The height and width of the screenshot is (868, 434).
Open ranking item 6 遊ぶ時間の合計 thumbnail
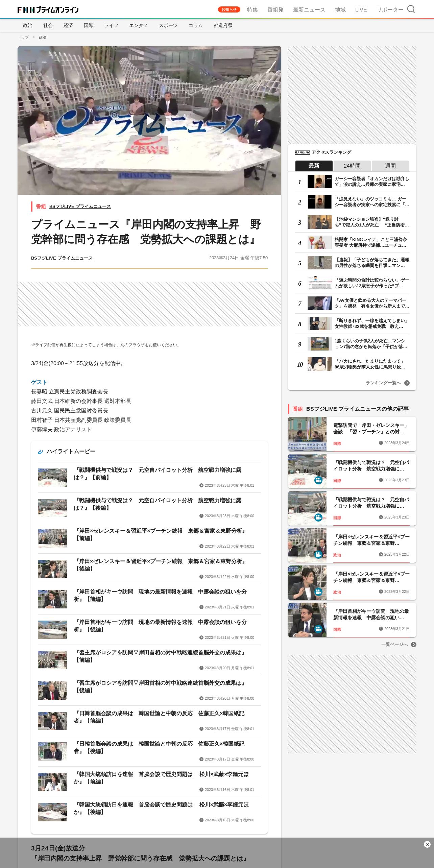(319, 283)
